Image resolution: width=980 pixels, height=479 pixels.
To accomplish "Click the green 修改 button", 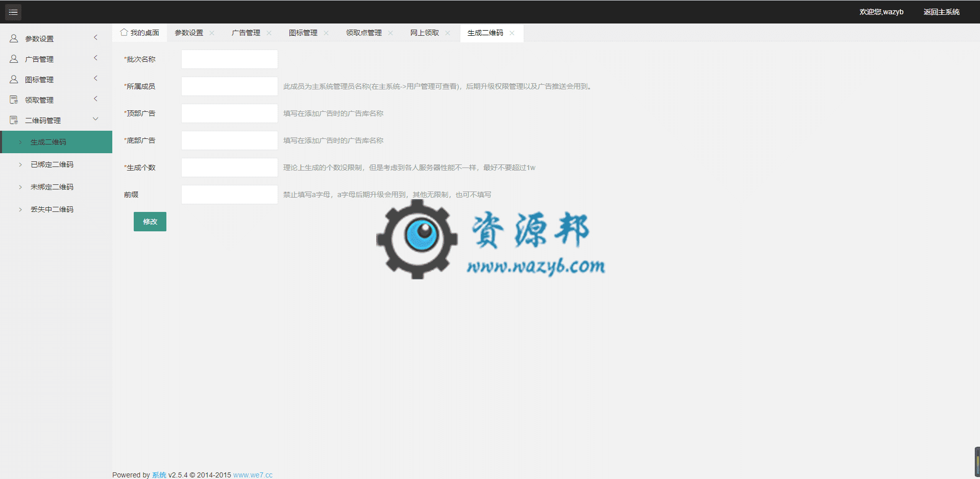I will (150, 222).
